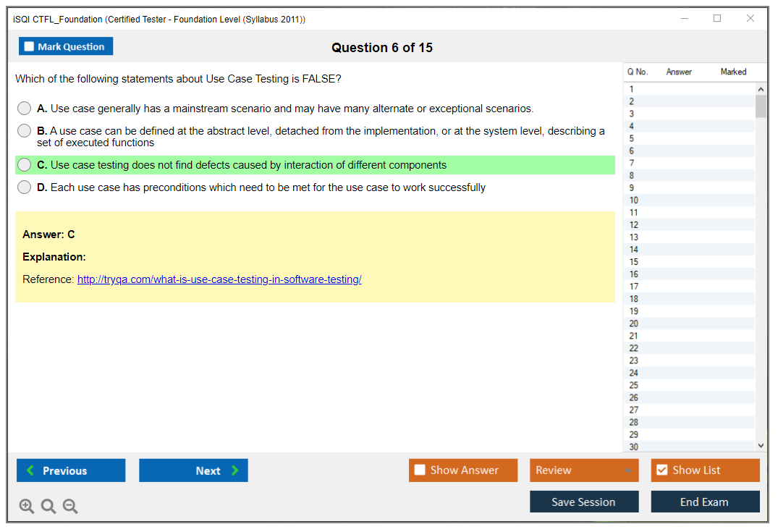Uncheck the Show List checkbox
This screenshot has width=778, height=532.
coord(661,470)
